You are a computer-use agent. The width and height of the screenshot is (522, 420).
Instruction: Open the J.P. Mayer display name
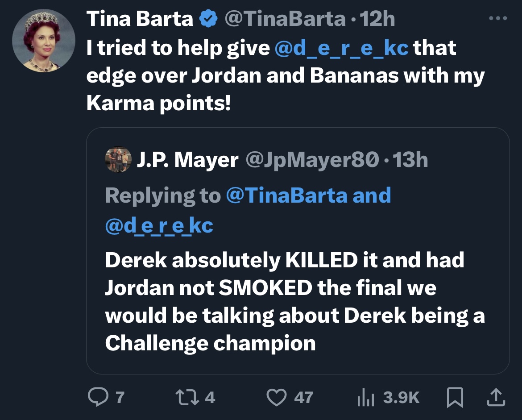pos(187,159)
